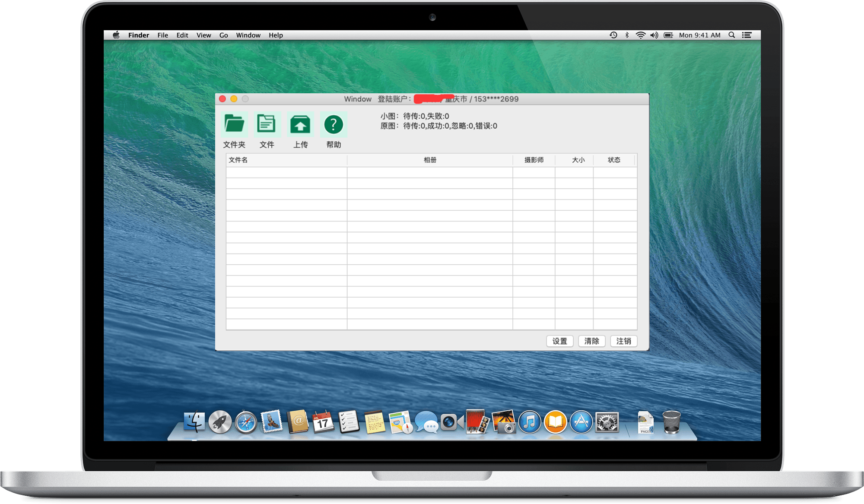Click the 注销 logout button
This screenshot has width=864, height=504.
(x=623, y=341)
